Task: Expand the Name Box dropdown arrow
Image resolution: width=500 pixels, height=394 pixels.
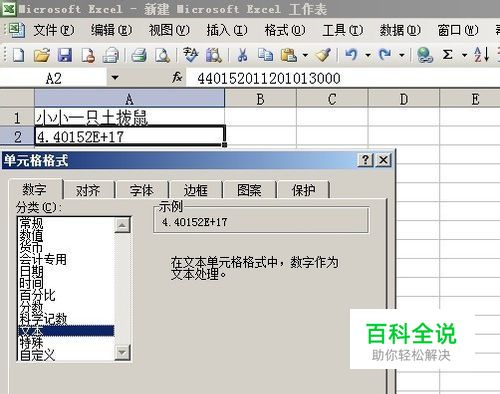Action: point(115,78)
